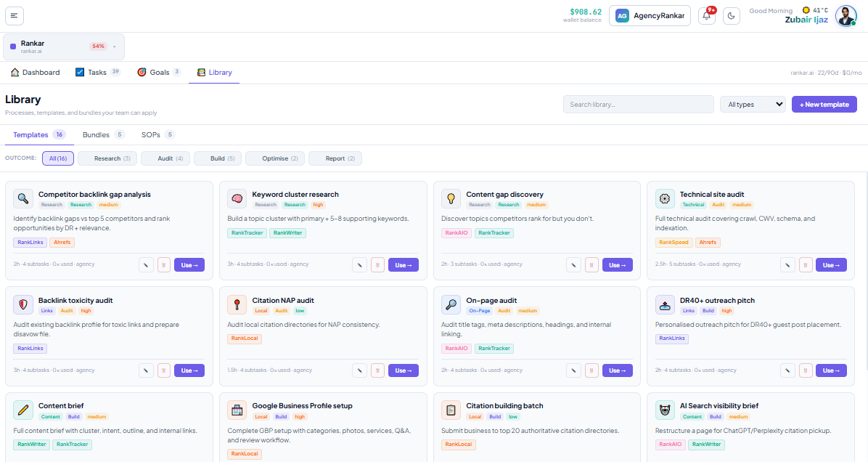
Task: Focus the Search library field
Action: click(638, 104)
